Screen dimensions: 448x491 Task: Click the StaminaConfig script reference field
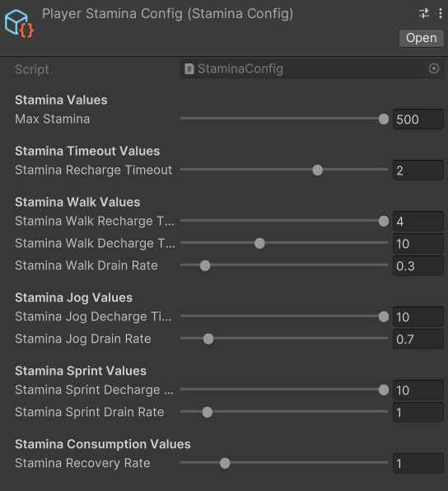pos(311,68)
